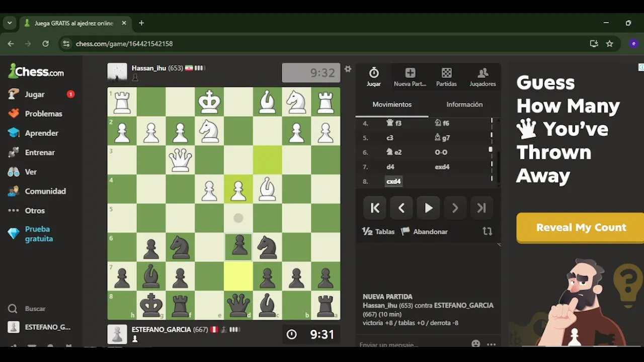Open the Jugadores tab
Image resolution: width=644 pixels, height=362 pixels.
coord(482,77)
